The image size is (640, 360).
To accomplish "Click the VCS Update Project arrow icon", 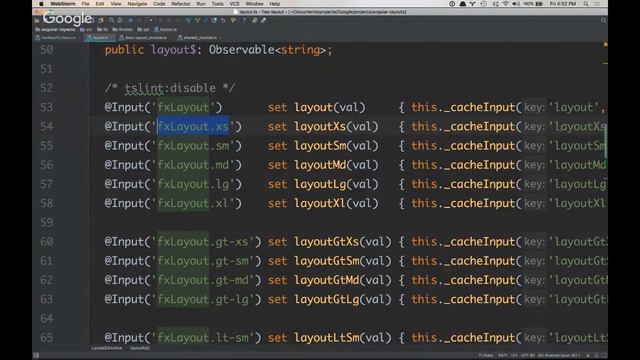I will (x=188, y=20).
